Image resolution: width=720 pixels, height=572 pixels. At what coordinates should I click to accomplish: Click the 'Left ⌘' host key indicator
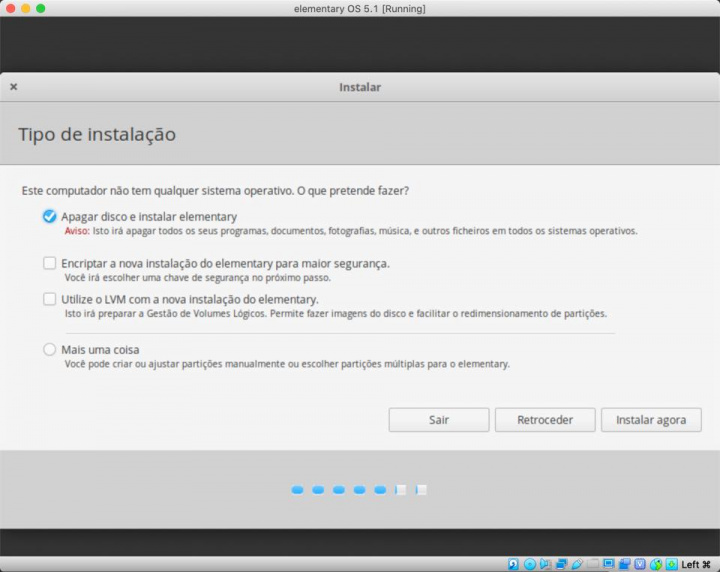(x=696, y=564)
